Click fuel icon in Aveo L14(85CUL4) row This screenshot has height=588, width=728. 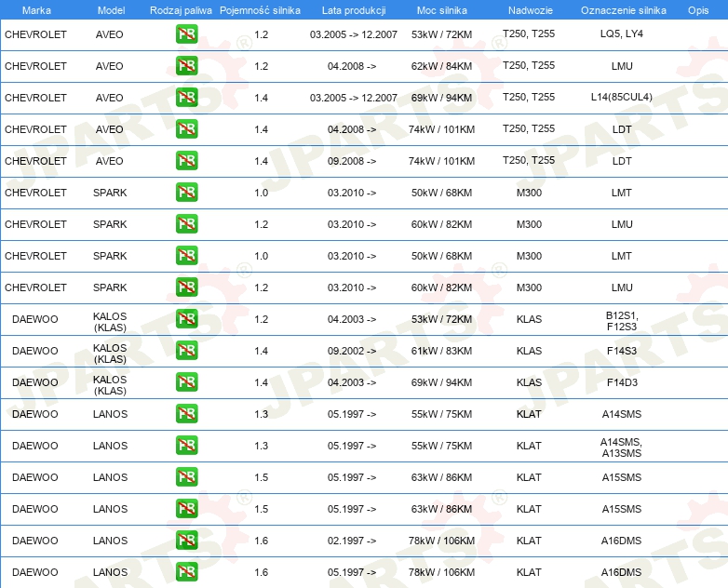point(186,97)
